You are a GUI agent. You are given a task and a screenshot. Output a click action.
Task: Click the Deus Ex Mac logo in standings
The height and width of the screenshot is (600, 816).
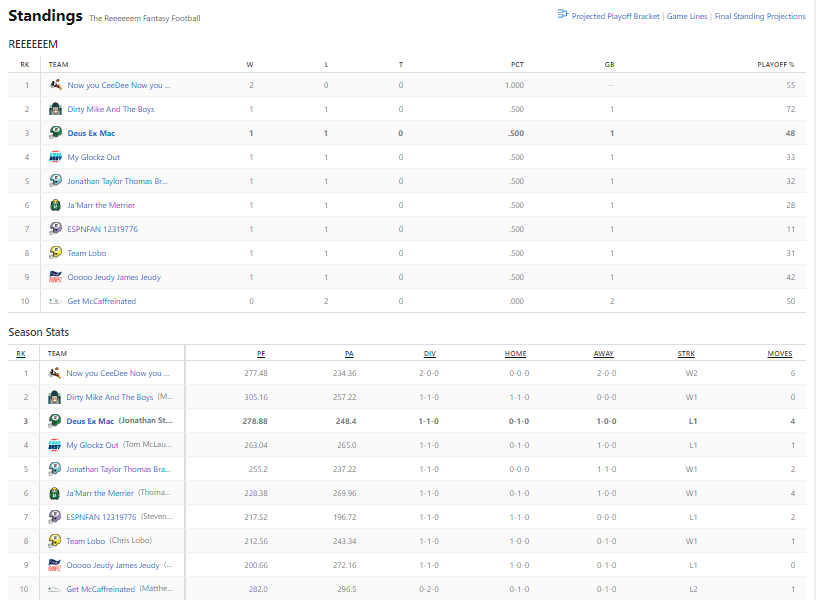pyautogui.click(x=57, y=133)
